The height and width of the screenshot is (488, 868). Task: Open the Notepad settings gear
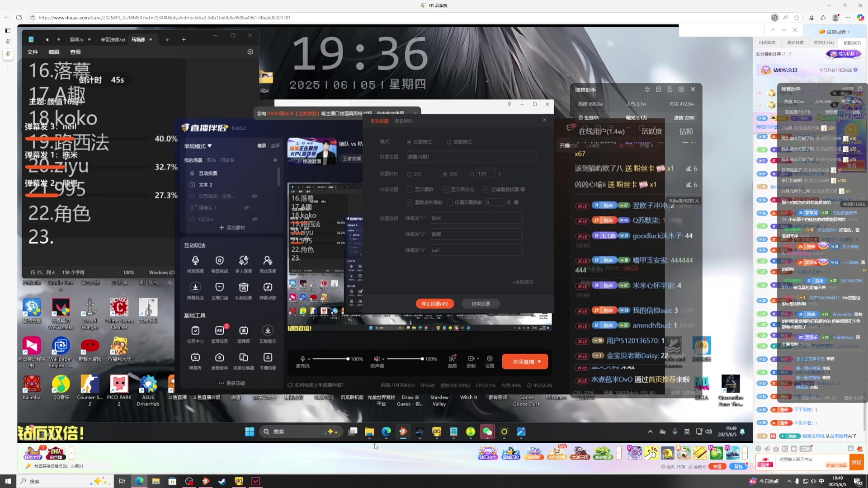tap(250, 52)
